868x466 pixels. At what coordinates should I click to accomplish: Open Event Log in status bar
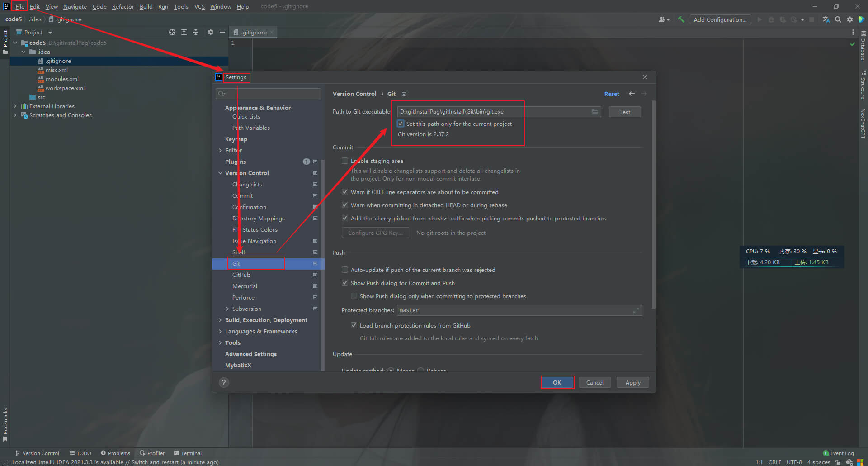coord(839,453)
